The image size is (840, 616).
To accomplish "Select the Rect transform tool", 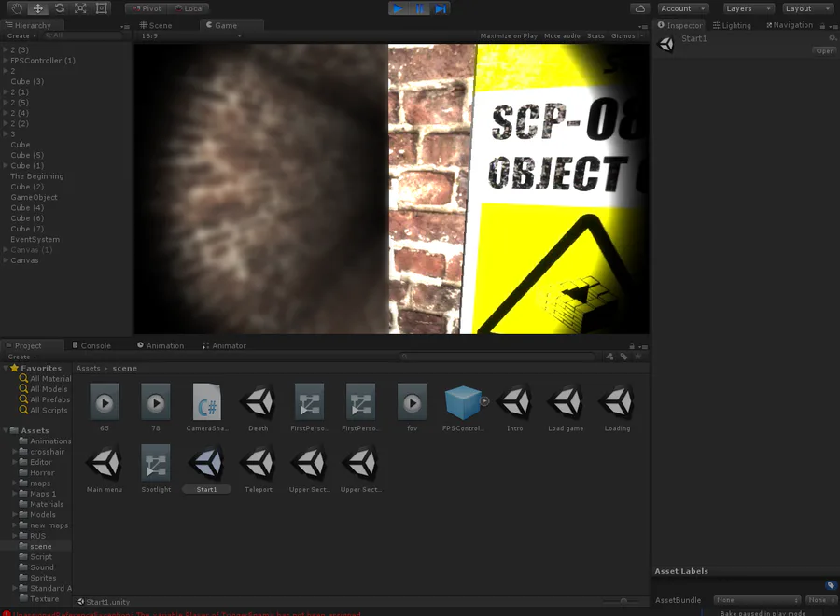I will click(x=101, y=8).
